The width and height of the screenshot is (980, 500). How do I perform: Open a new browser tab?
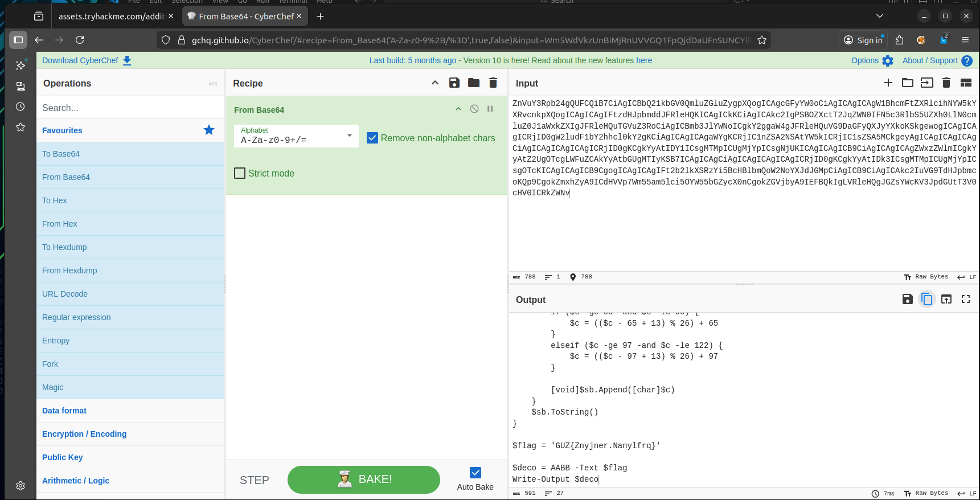[x=321, y=17]
